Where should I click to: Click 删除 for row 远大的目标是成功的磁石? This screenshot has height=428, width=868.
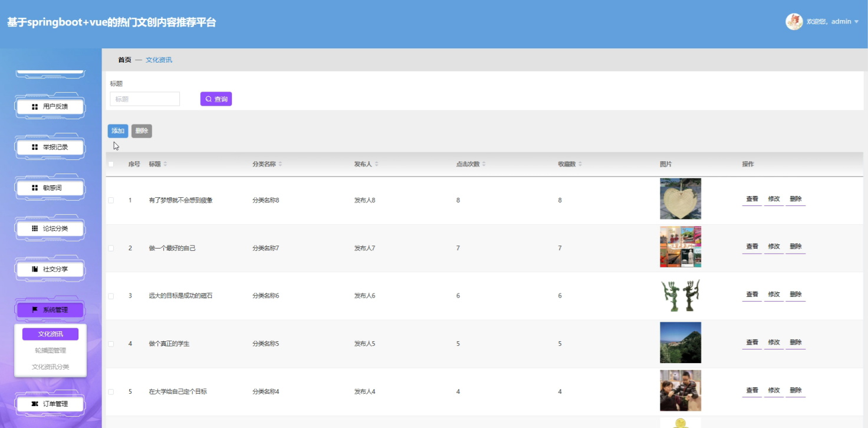point(795,295)
